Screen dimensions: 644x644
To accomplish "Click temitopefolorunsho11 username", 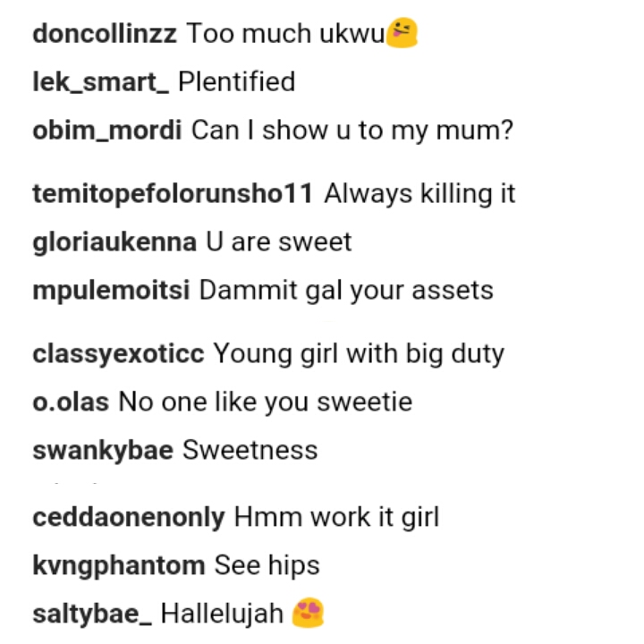I will tap(173, 194).
